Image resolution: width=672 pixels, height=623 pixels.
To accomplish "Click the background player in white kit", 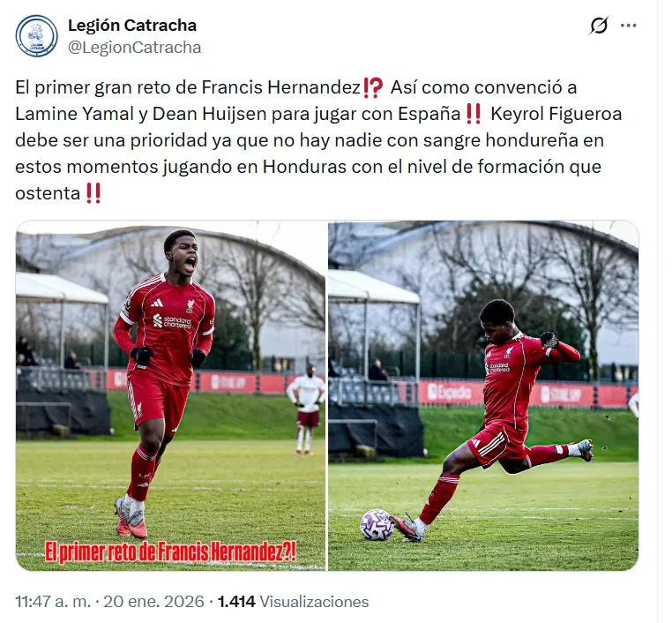I will click(305, 409).
